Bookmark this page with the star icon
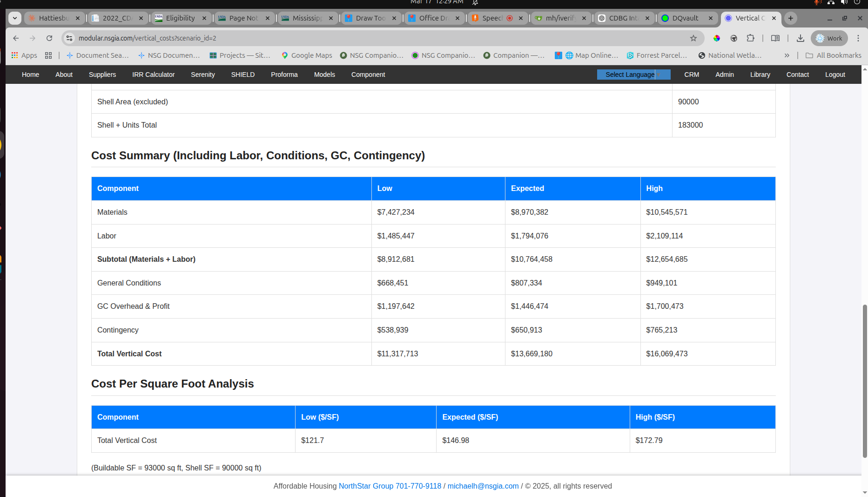 tap(694, 38)
